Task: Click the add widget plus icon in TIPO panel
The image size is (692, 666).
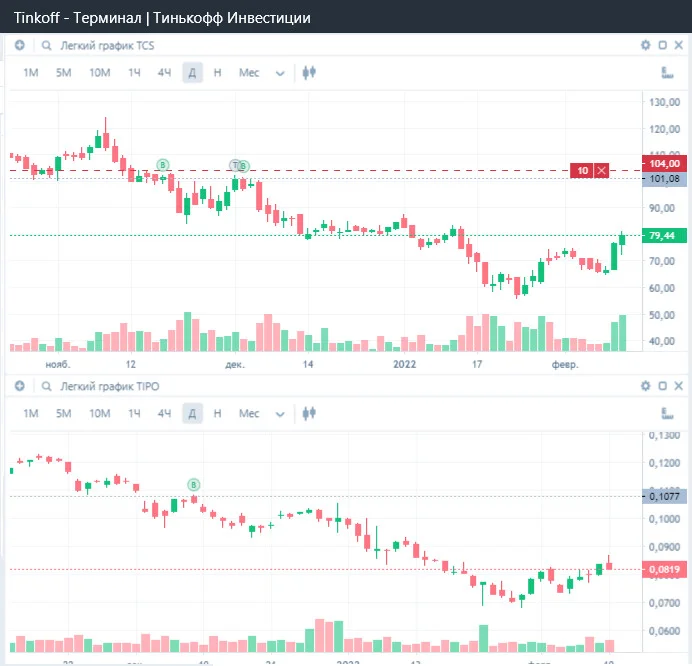Action: (19, 386)
